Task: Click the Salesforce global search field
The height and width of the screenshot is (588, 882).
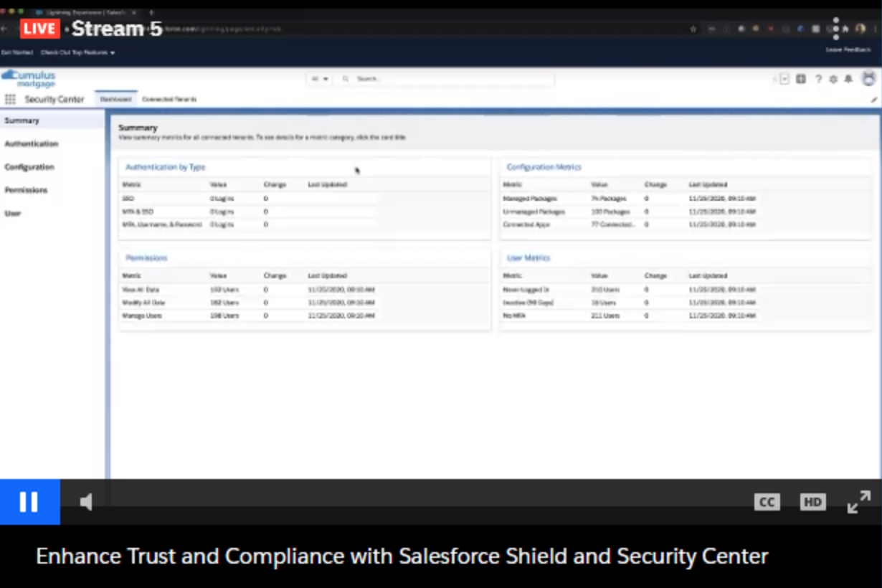Action: point(445,79)
